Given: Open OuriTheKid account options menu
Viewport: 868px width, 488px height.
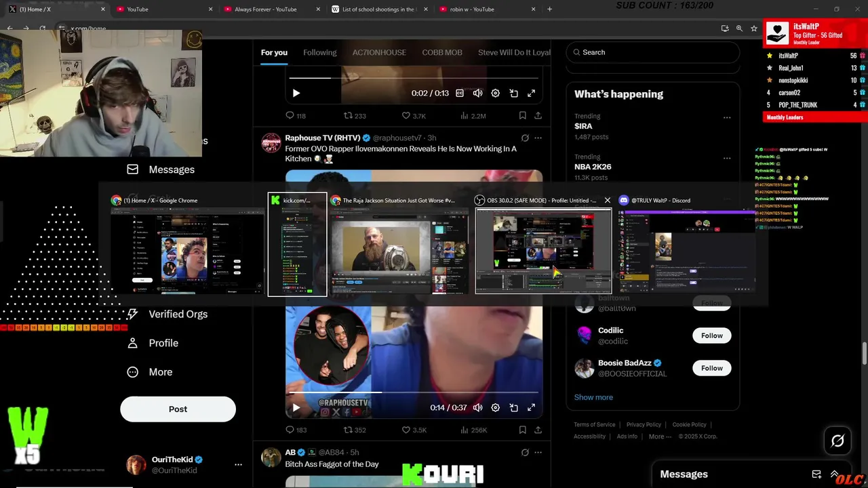Looking at the screenshot, I should (238, 465).
